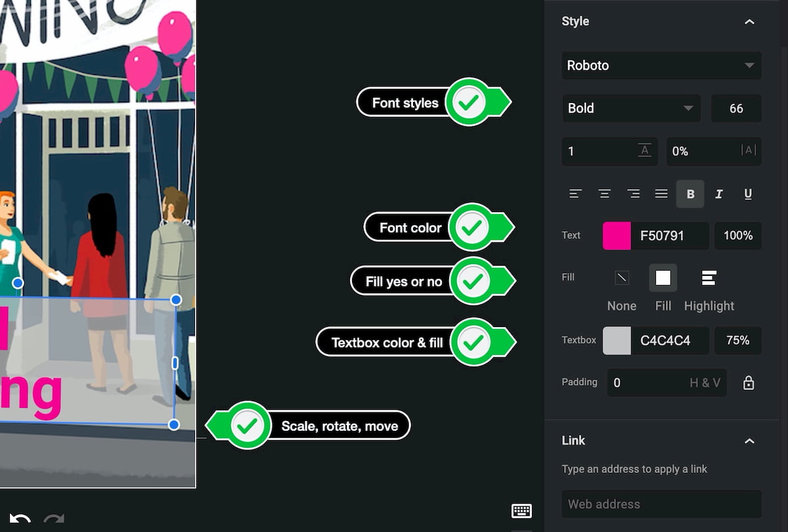Click the redo arrow icon

54,519
